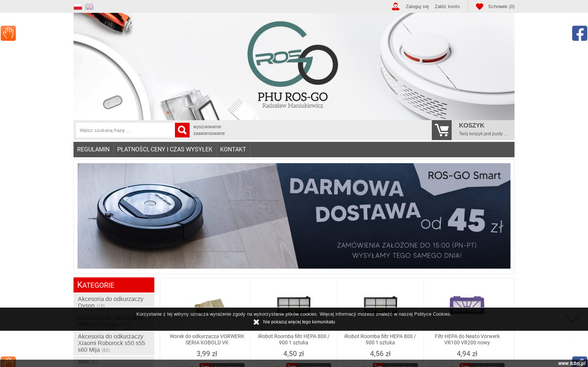Click the Darmowa Dostawa promotional banner
Viewport: 588px width, 367px height.
[294, 216]
